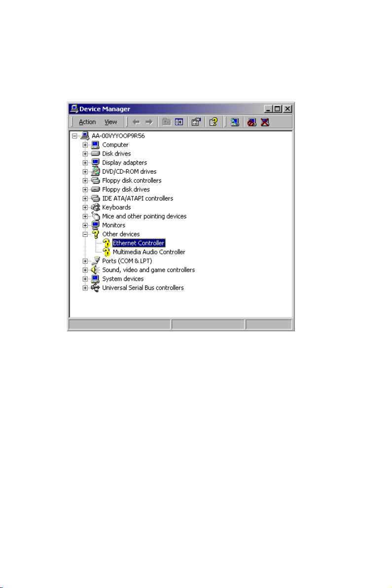Viewport: 392px width, 588px height.
Task: Click the Sound controllers speaker icon
Action: click(96, 270)
